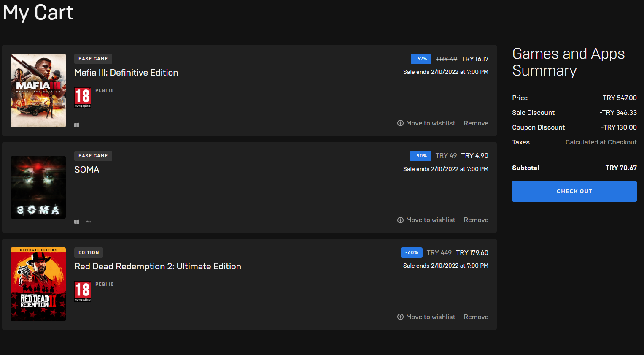Remove Mafia III from the cart
The height and width of the screenshot is (355, 644).
pos(476,123)
